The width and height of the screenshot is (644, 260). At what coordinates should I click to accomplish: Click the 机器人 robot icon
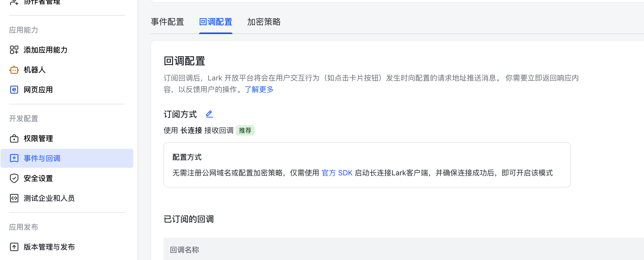[14, 70]
